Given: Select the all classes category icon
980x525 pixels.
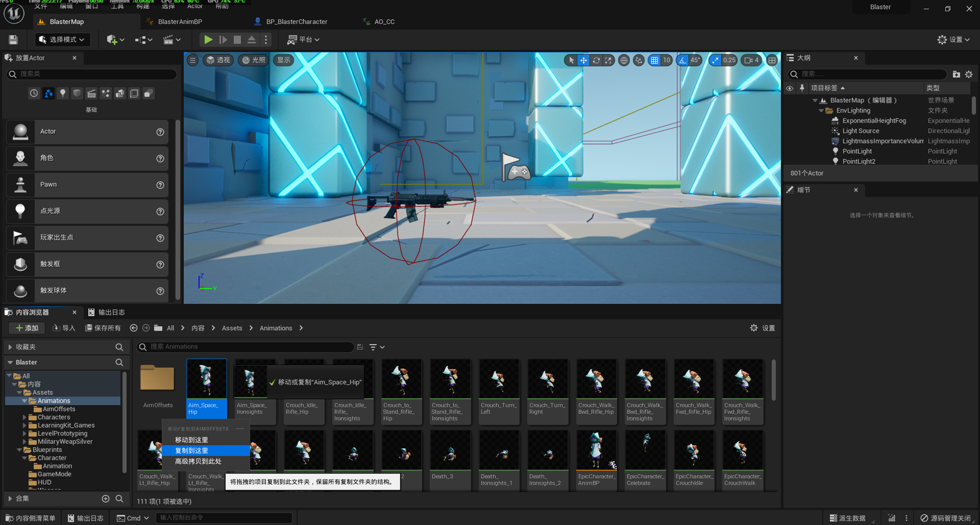Looking at the screenshot, I should 148,93.
